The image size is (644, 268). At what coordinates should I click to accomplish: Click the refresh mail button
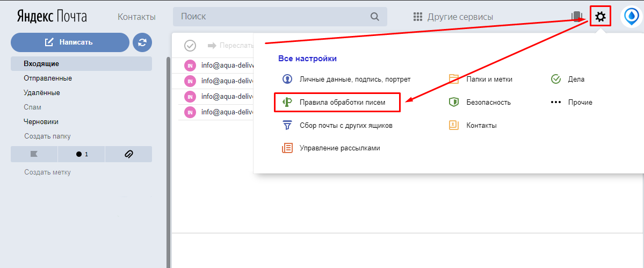(142, 42)
